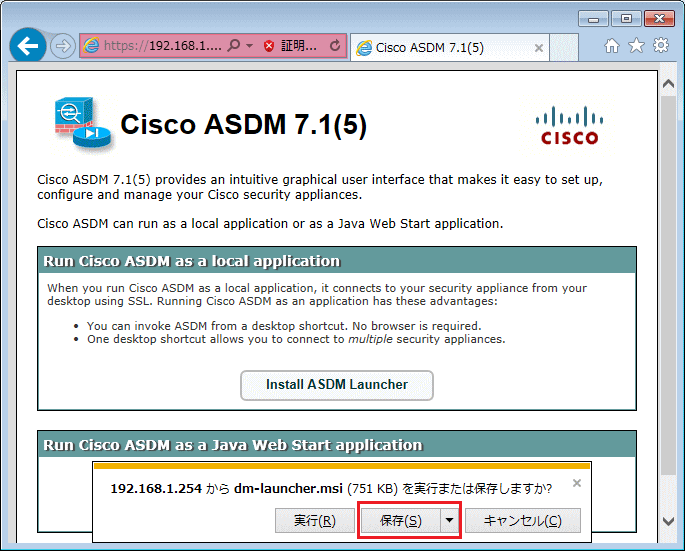Open the browser Home icon
Viewport: 685px width, 551px height.
point(612,45)
